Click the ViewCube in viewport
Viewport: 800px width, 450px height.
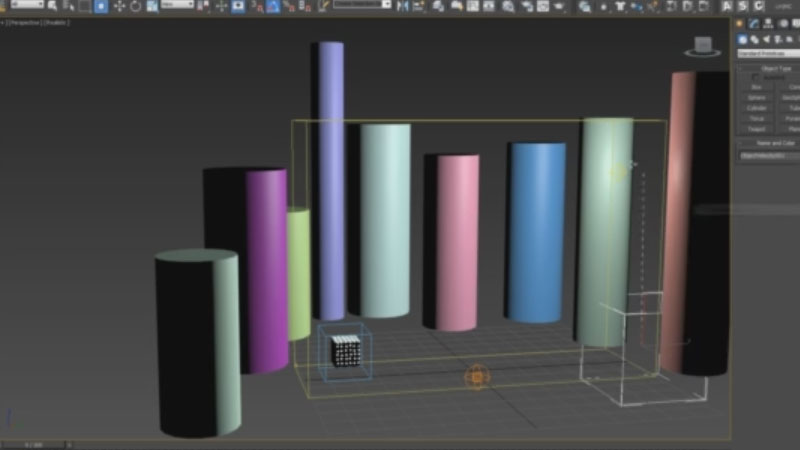(701, 46)
